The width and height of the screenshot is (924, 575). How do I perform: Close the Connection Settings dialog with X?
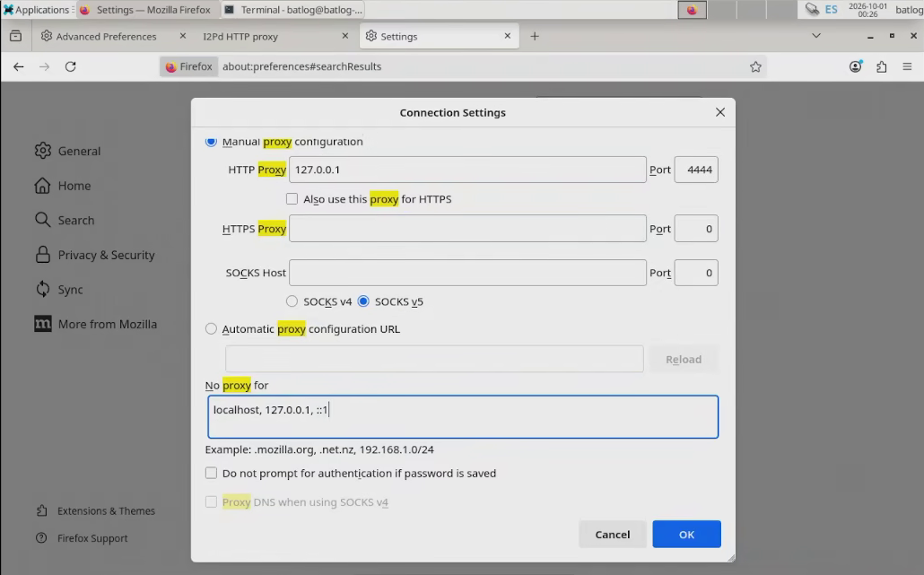pyautogui.click(x=720, y=112)
